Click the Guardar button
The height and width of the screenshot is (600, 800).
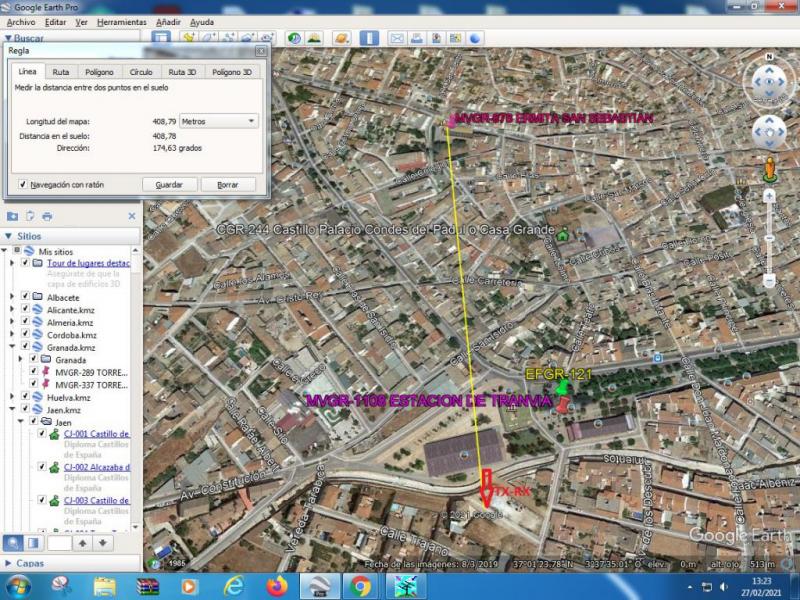click(x=169, y=185)
